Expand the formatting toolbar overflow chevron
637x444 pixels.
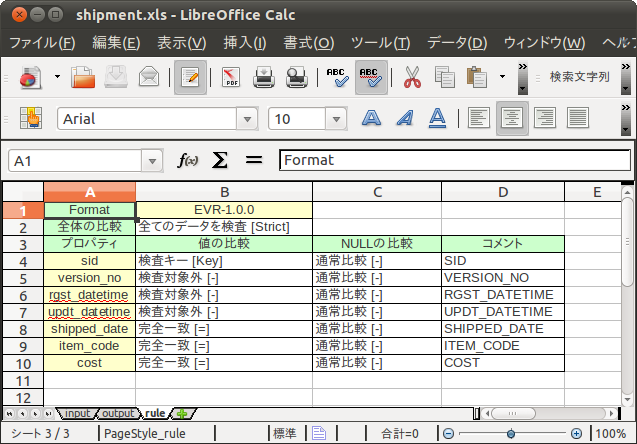626,119
